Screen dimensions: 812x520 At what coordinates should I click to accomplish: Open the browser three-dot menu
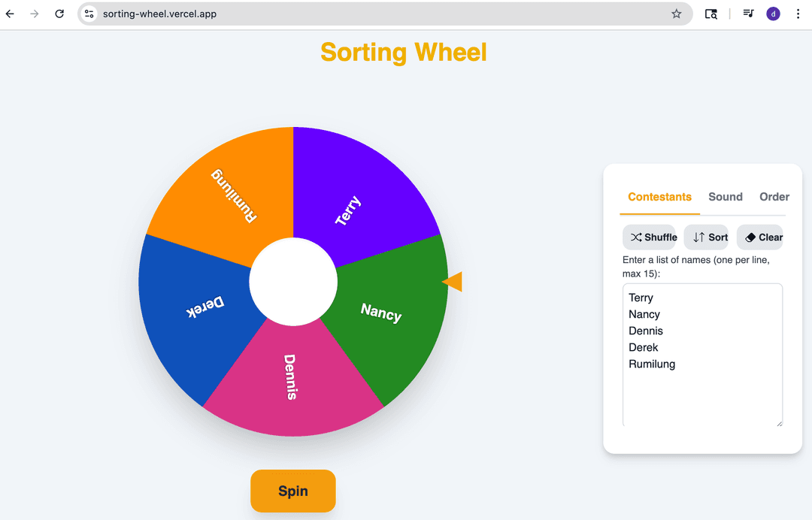pyautogui.click(x=798, y=14)
